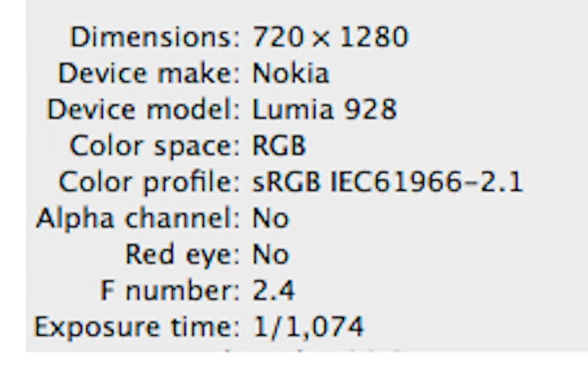Select the Lumia 928 model value

(324, 110)
